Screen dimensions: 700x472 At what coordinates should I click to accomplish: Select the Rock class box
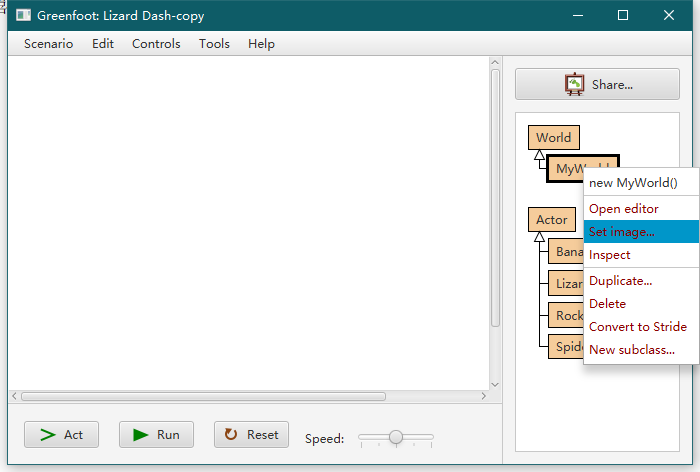point(566,315)
